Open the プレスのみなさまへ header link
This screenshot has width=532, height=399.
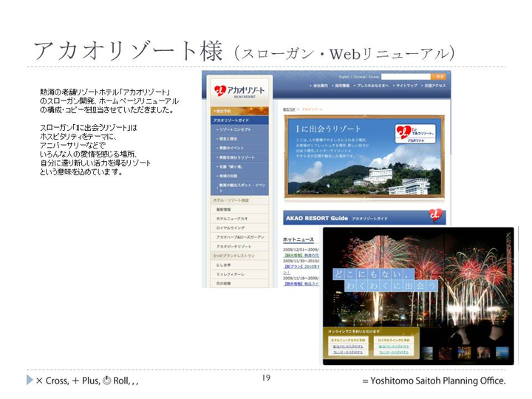point(372,86)
